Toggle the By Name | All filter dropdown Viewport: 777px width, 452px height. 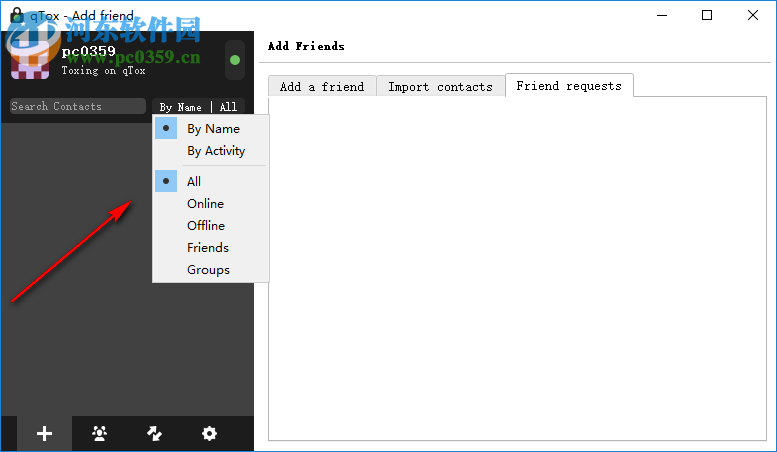(x=198, y=107)
